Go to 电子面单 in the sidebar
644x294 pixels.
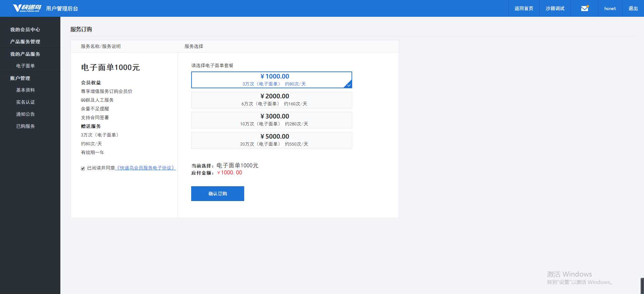(x=25, y=66)
